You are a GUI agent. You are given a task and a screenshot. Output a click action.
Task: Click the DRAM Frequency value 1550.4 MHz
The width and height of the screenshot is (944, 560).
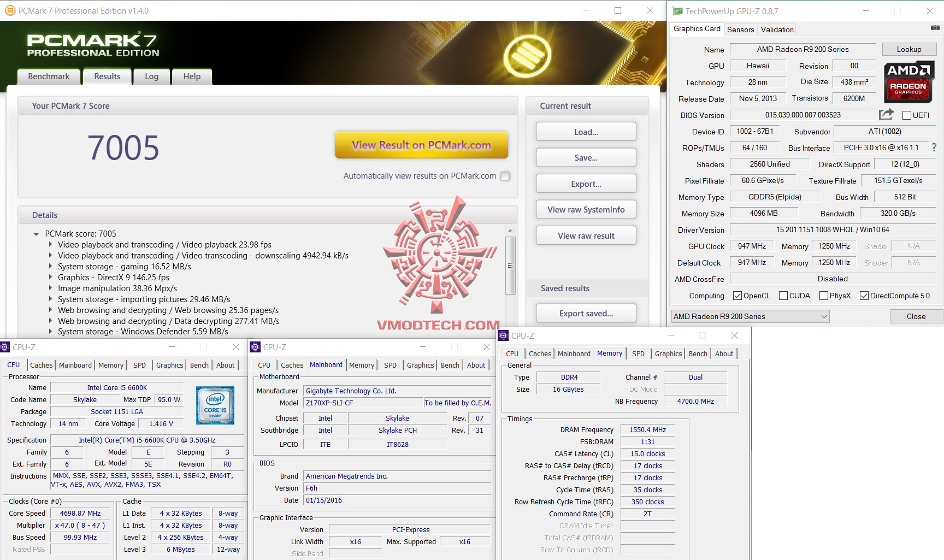pos(647,429)
